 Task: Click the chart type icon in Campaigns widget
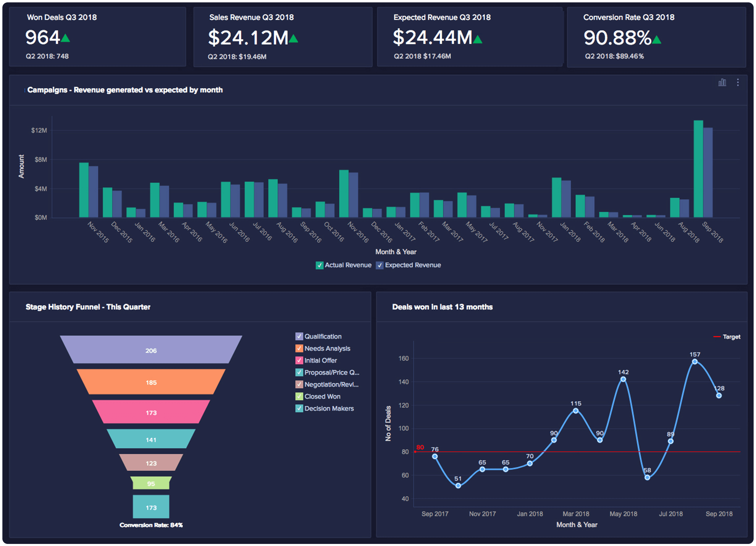[x=722, y=82]
